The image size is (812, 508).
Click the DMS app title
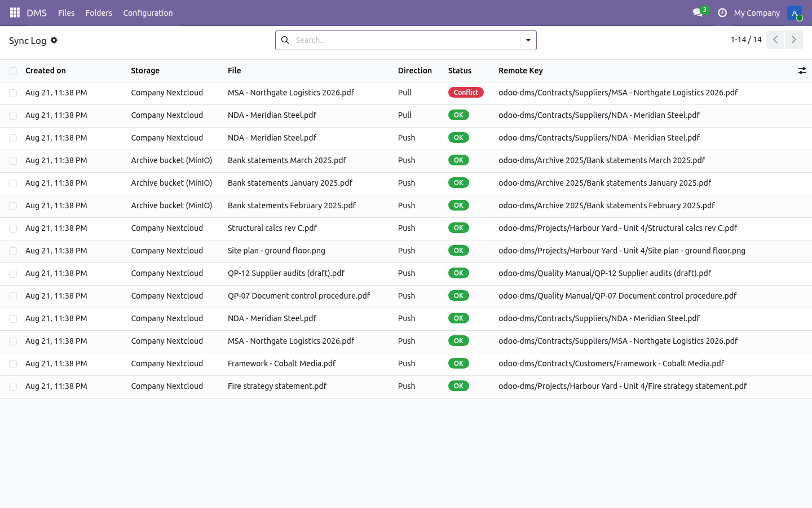point(37,12)
